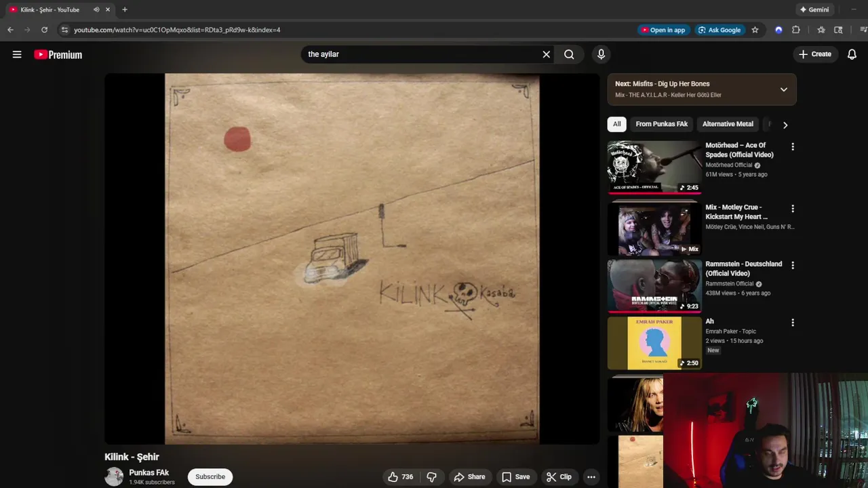Open the YouTube guide hamburger menu
This screenshot has width=868, height=488.
click(17, 54)
